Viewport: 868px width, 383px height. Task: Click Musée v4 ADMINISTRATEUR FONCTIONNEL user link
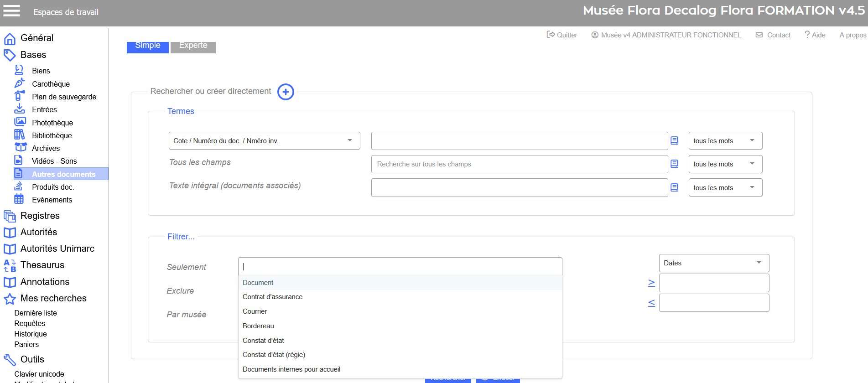[666, 35]
